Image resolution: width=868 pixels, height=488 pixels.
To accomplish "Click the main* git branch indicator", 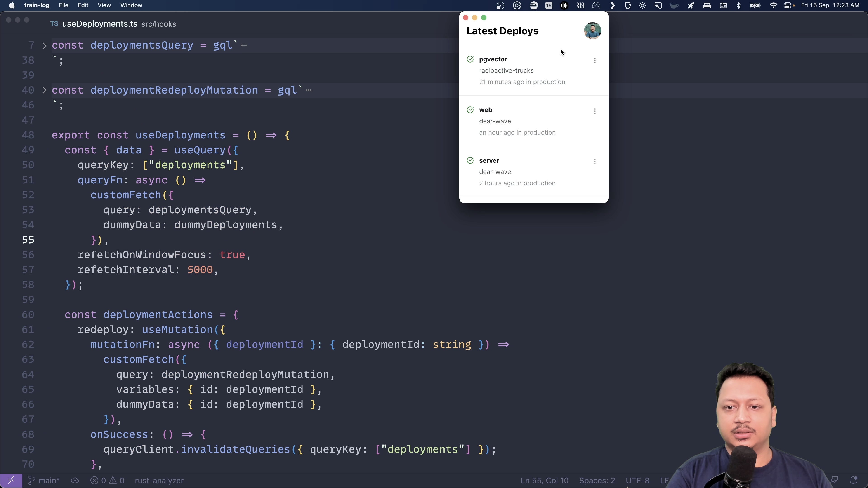I will click(44, 481).
